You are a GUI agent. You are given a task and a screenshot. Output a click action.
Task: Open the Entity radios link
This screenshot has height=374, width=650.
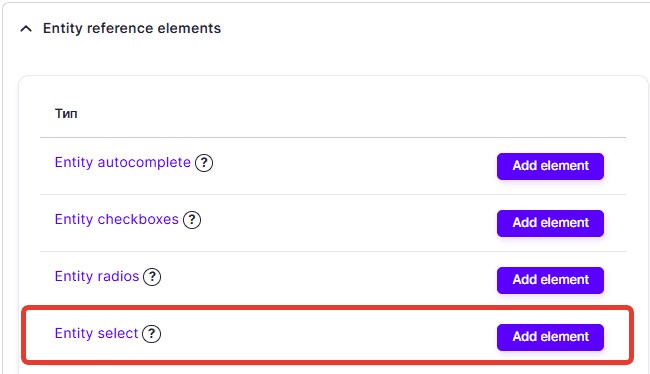97,276
